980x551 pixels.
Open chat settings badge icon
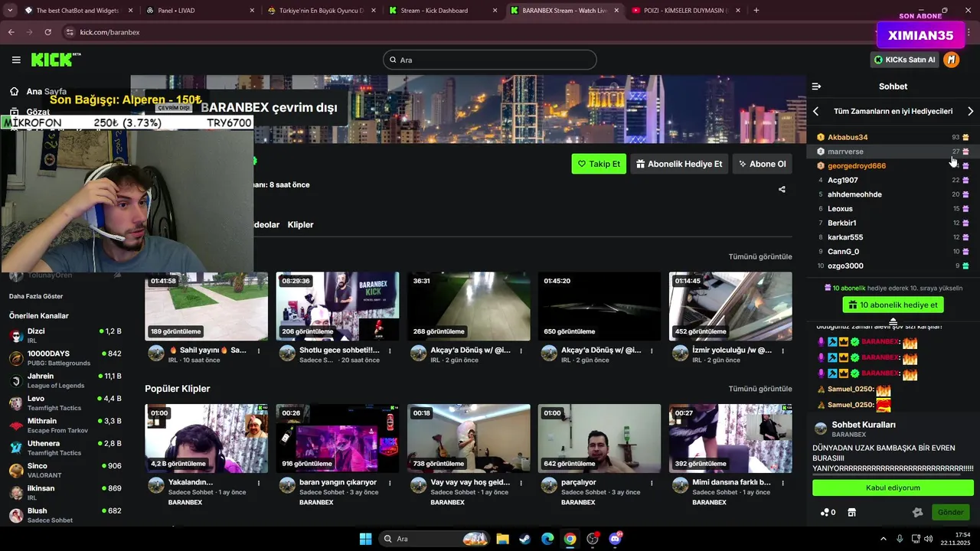(918, 512)
